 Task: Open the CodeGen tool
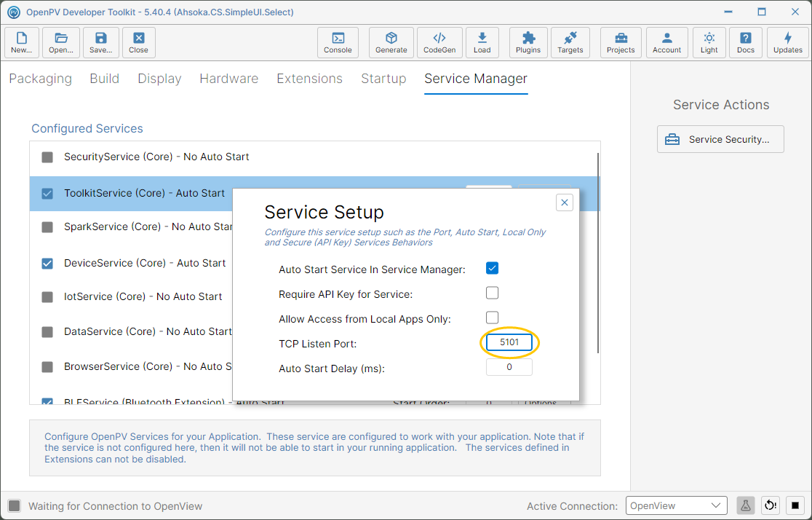(x=439, y=42)
